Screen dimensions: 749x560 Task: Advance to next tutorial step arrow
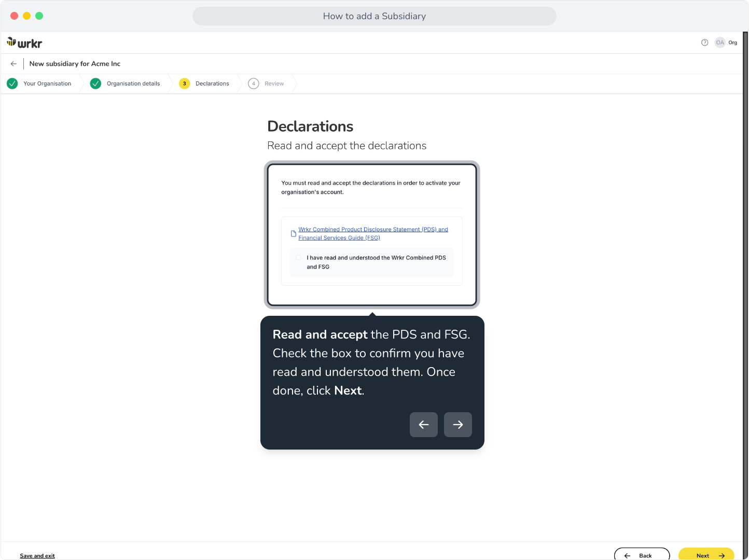pos(458,425)
